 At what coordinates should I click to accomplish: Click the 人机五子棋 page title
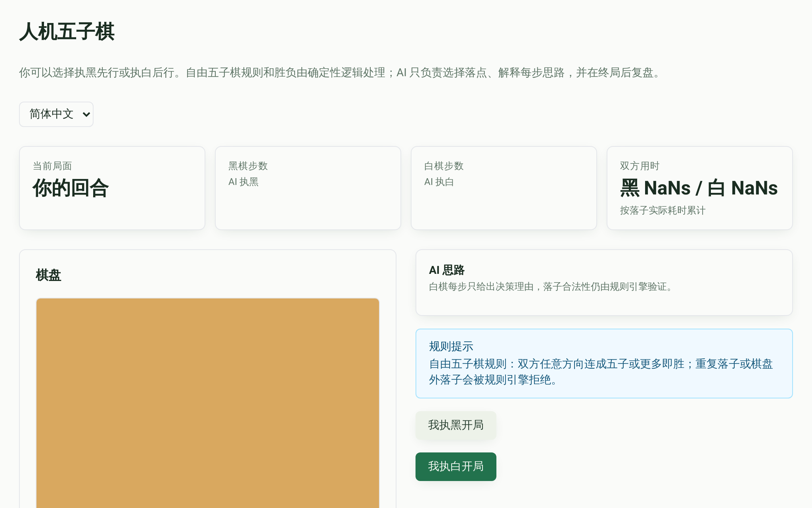67,32
